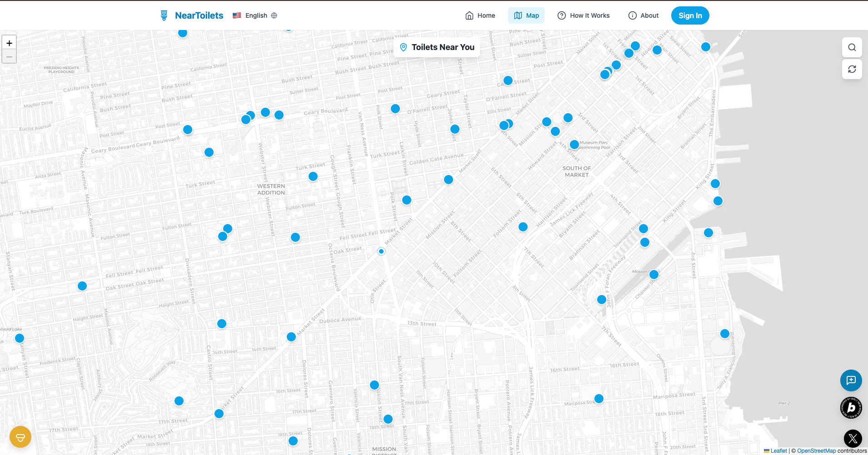
Task: Open the X social link
Action: coord(853,439)
